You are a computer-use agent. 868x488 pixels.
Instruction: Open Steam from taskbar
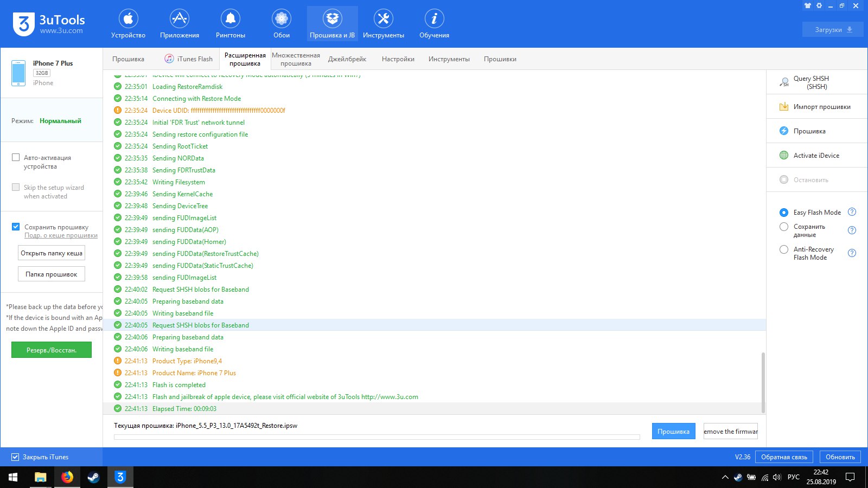tap(93, 477)
